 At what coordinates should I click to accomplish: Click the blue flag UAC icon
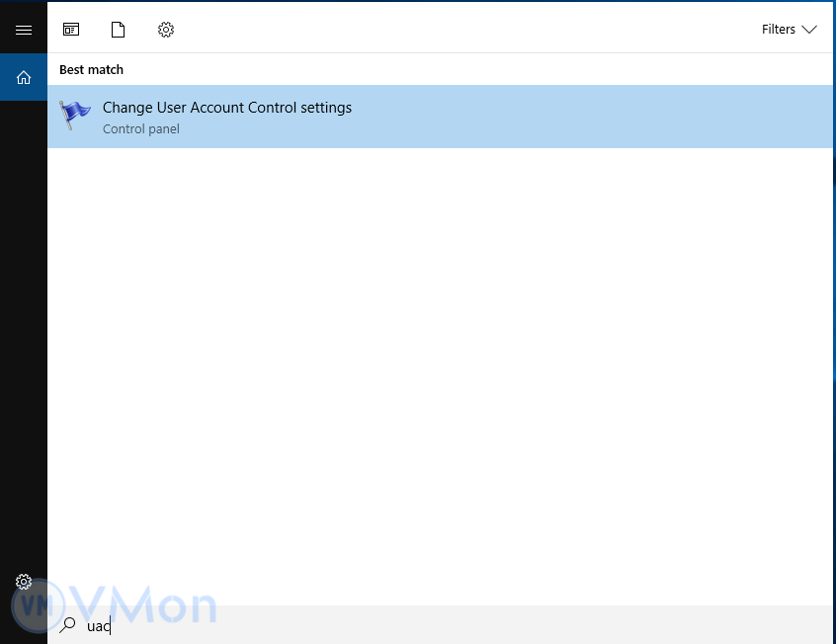(x=75, y=116)
